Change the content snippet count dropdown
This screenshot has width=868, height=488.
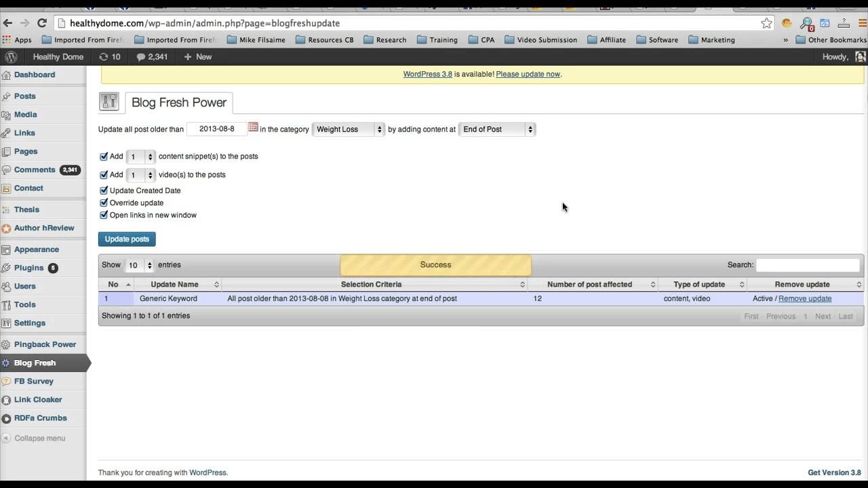point(141,157)
